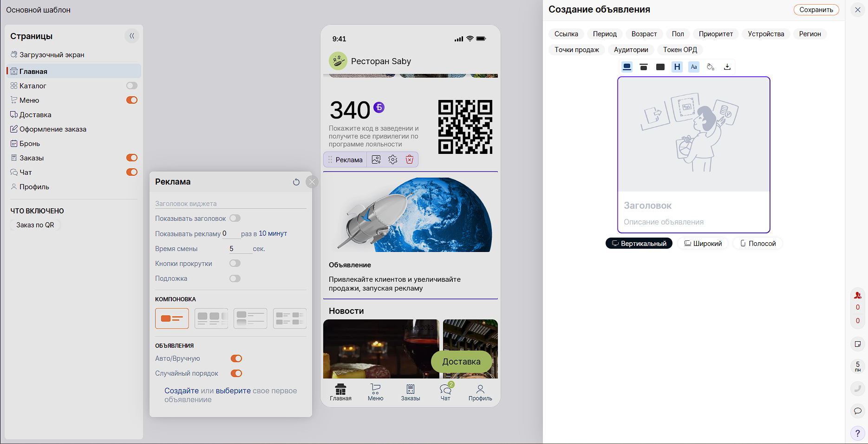Select the Широкий format button
The image size is (868, 444).
[x=703, y=244]
